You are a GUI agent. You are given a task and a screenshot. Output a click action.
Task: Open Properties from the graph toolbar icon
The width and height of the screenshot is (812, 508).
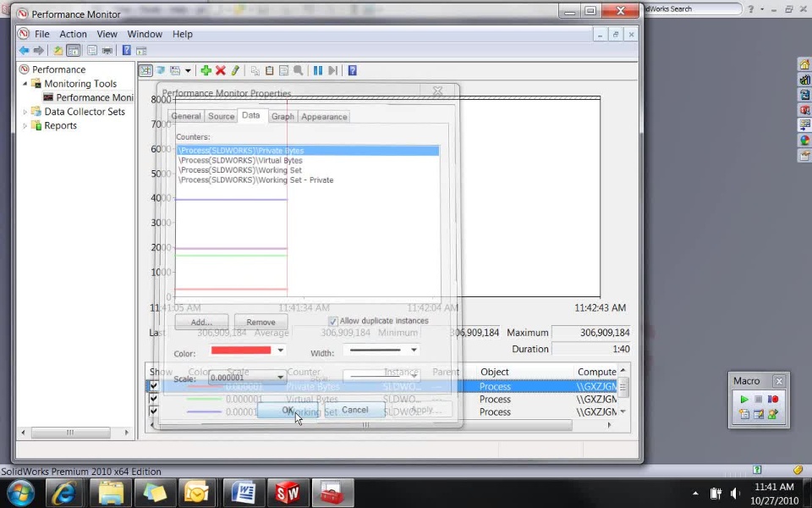click(284, 70)
